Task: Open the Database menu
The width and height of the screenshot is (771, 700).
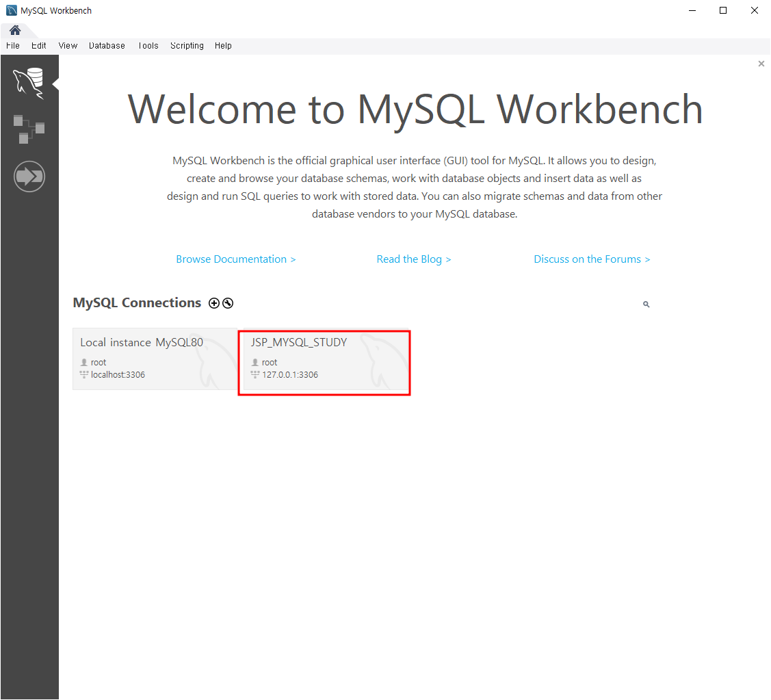Action: (x=107, y=46)
